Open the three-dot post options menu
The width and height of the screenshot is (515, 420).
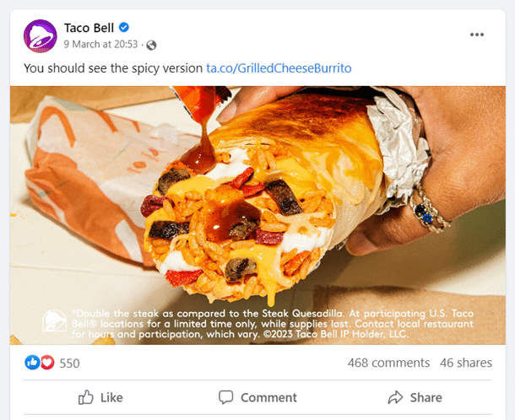click(x=477, y=35)
